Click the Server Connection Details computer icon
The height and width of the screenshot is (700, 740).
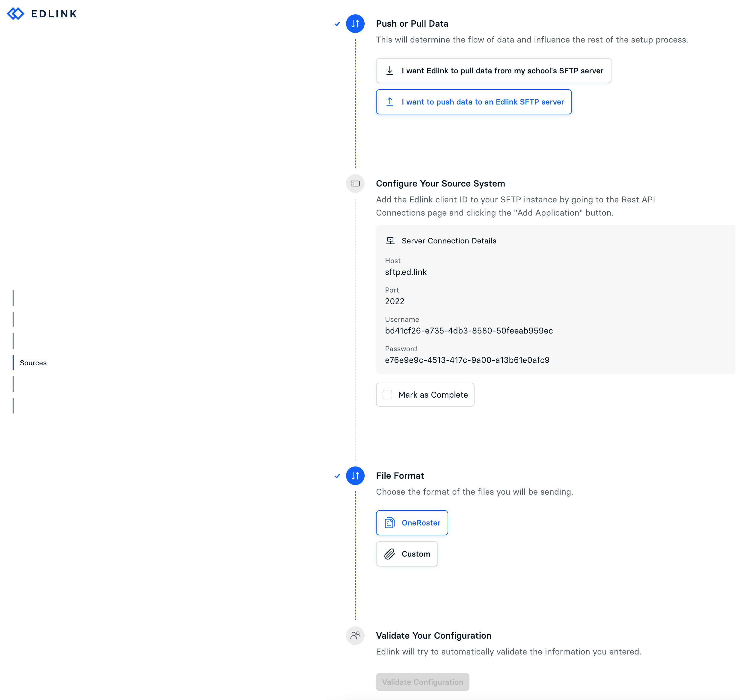coord(390,241)
